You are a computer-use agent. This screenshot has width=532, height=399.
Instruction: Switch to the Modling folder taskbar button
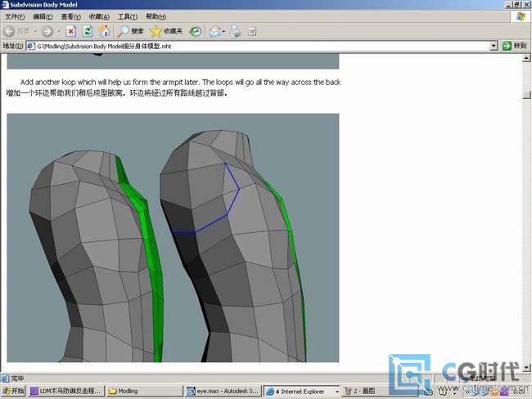point(144,391)
